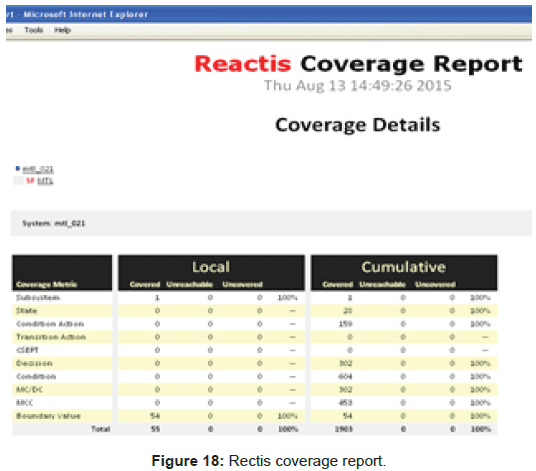Open the mtl_021 system link

(x=38, y=169)
